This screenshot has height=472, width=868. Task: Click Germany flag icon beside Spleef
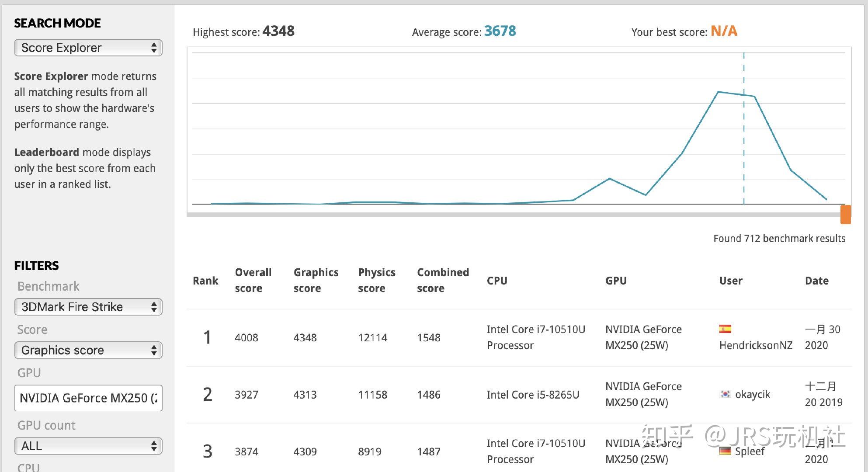[725, 451]
